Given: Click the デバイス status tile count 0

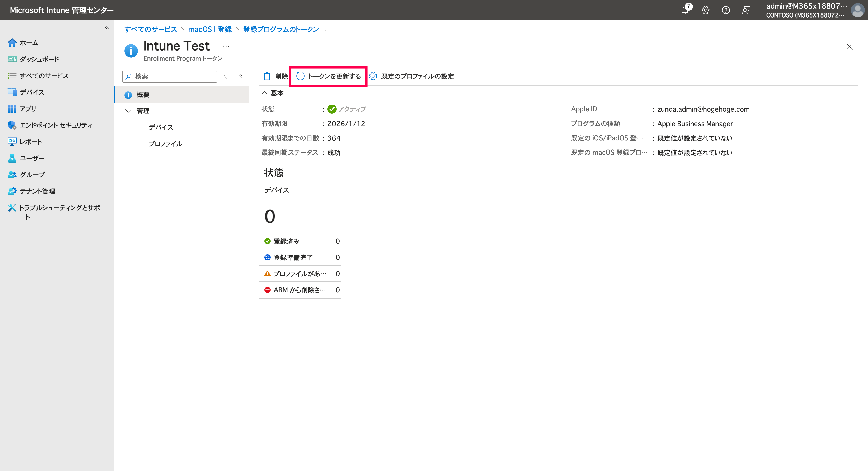Looking at the screenshot, I should pyautogui.click(x=270, y=217).
